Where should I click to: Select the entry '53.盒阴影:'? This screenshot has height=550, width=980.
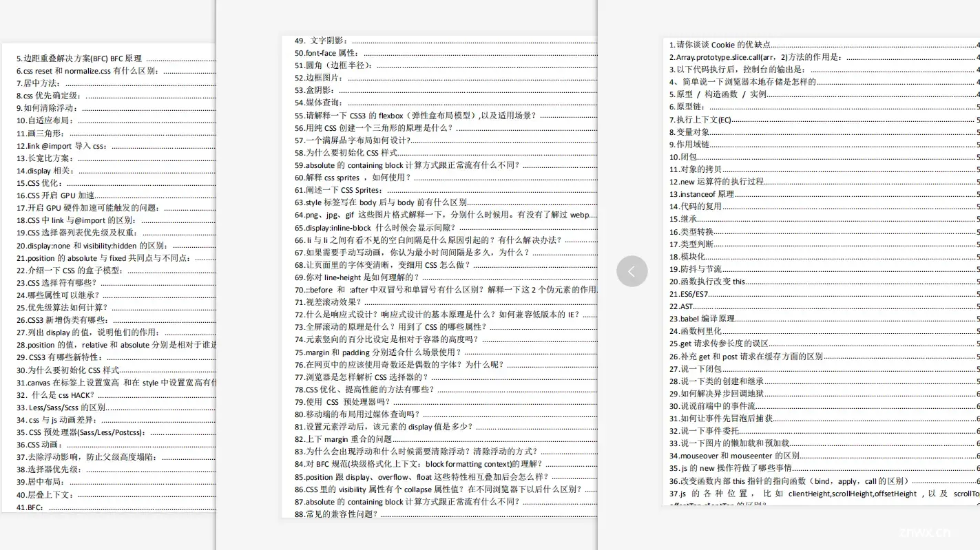tap(446, 90)
